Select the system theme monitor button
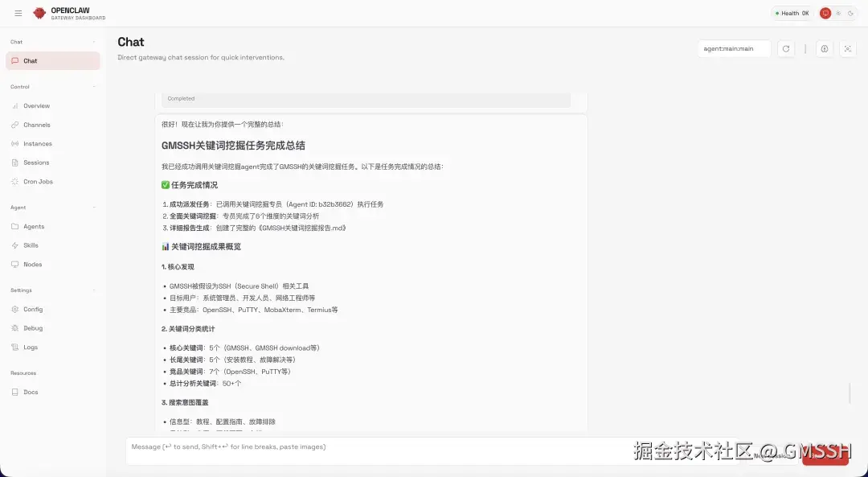 pyautogui.click(x=825, y=14)
